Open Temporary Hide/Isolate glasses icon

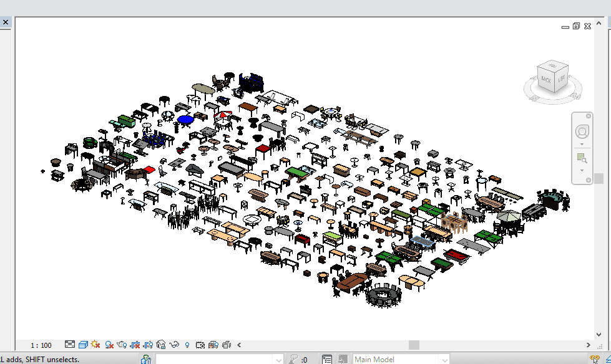[x=174, y=345]
